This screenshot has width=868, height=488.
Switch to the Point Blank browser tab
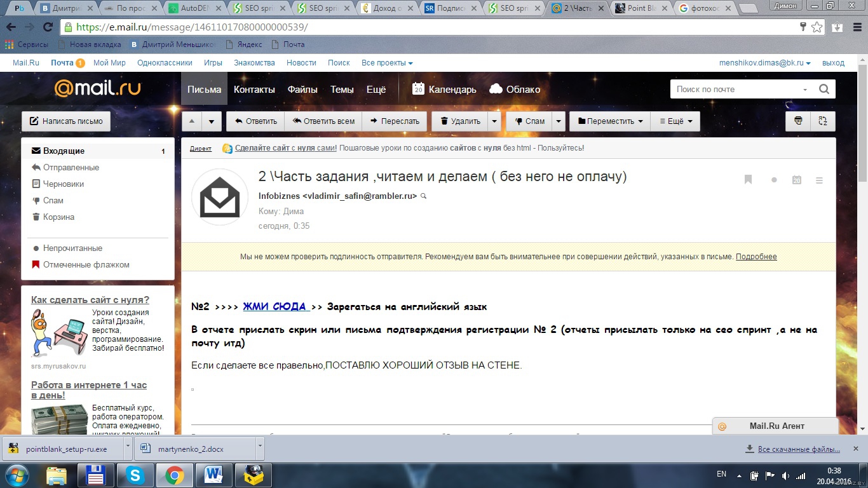(641, 9)
